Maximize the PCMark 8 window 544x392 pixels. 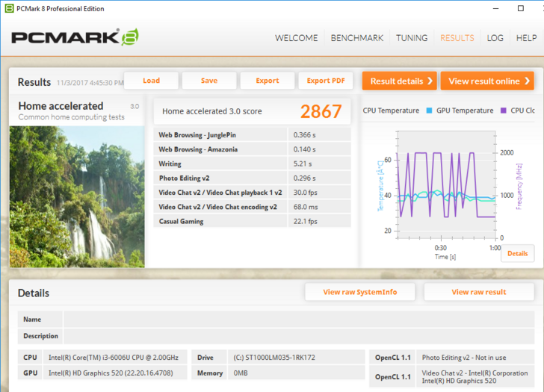click(x=520, y=8)
